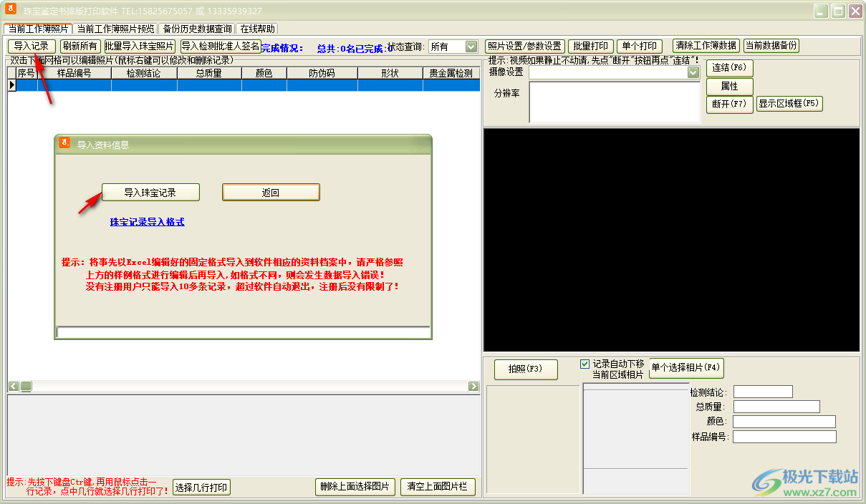
Task: Open the 摄像设置 camera settings dropdown
Action: point(693,72)
